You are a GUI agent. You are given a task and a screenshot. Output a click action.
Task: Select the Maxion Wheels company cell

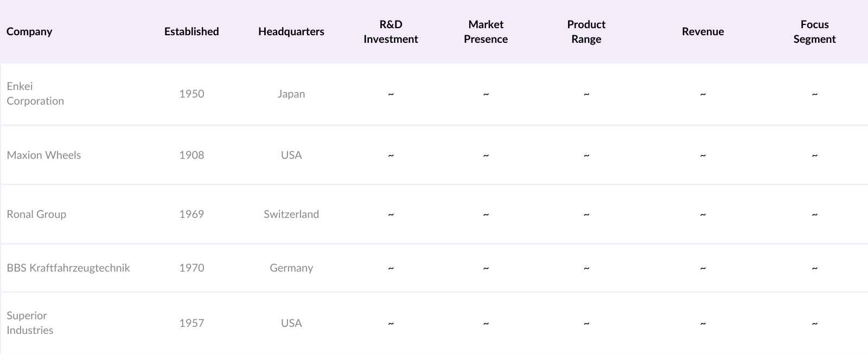point(44,155)
